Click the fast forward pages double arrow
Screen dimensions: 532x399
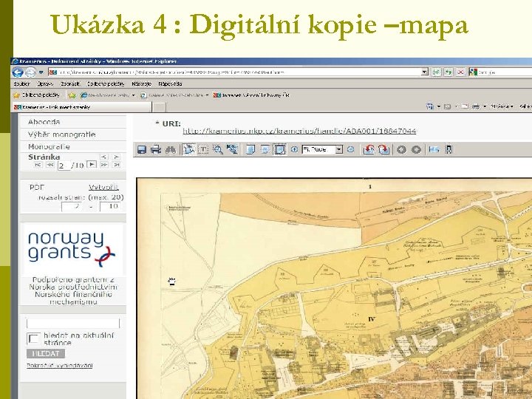click(104, 165)
